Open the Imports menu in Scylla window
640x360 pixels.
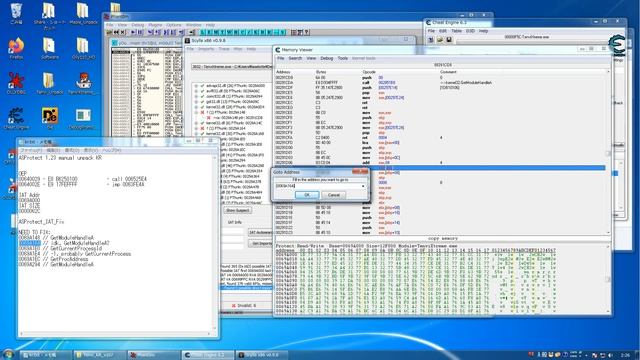coord(206,49)
